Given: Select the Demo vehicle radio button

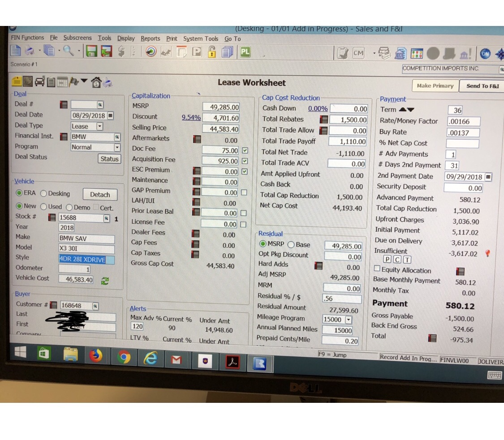Looking at the screenshot, I should pyautogui.click(x=69, y=207).
